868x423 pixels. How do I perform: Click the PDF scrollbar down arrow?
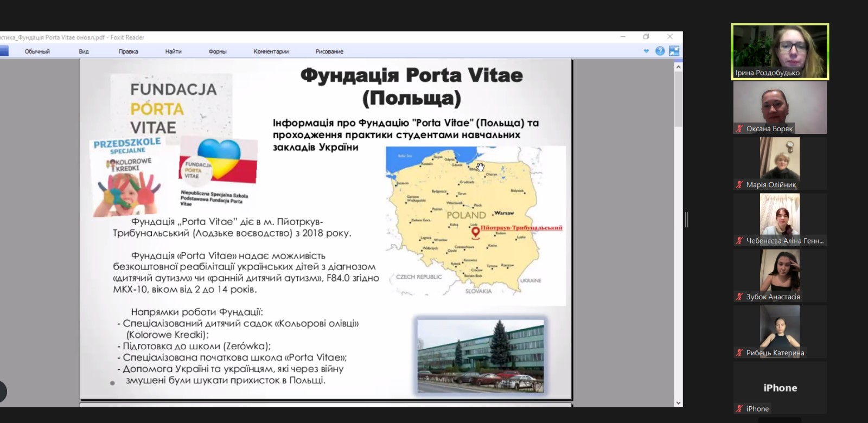click(x=678, y=403)
